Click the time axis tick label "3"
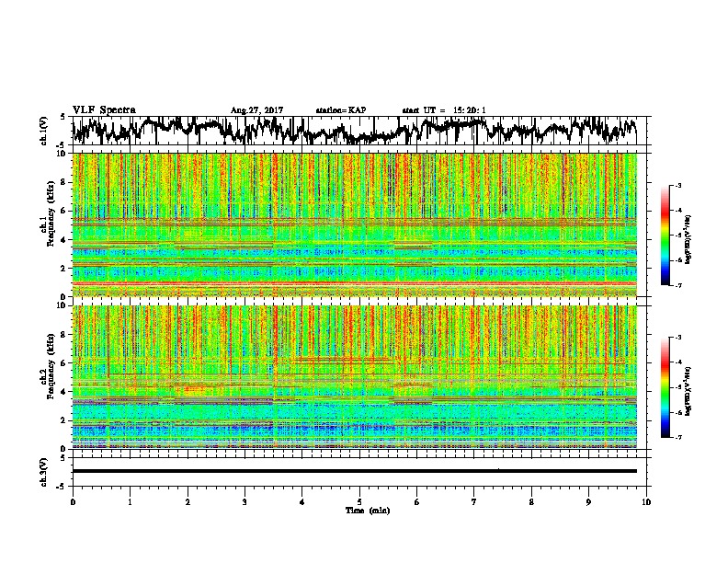 [245, 502]
